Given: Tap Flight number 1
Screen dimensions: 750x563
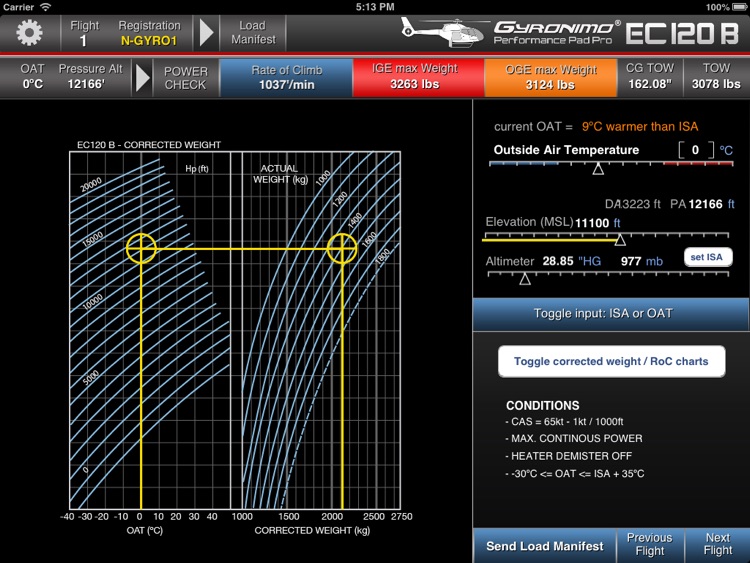Looking at the screenshot, I should pos(84,33).
